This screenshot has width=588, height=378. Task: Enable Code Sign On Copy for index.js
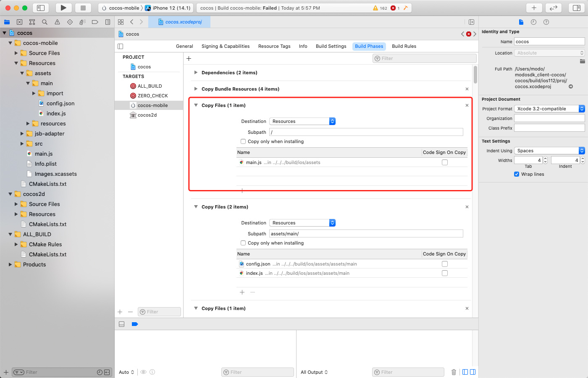(445, 273)
